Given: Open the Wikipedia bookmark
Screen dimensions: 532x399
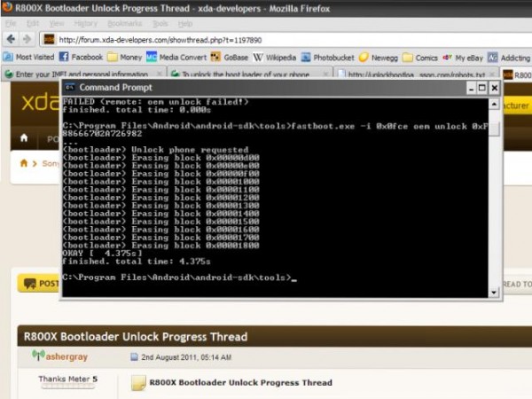Looking at the screenshot, I should (x=275, y=57).
